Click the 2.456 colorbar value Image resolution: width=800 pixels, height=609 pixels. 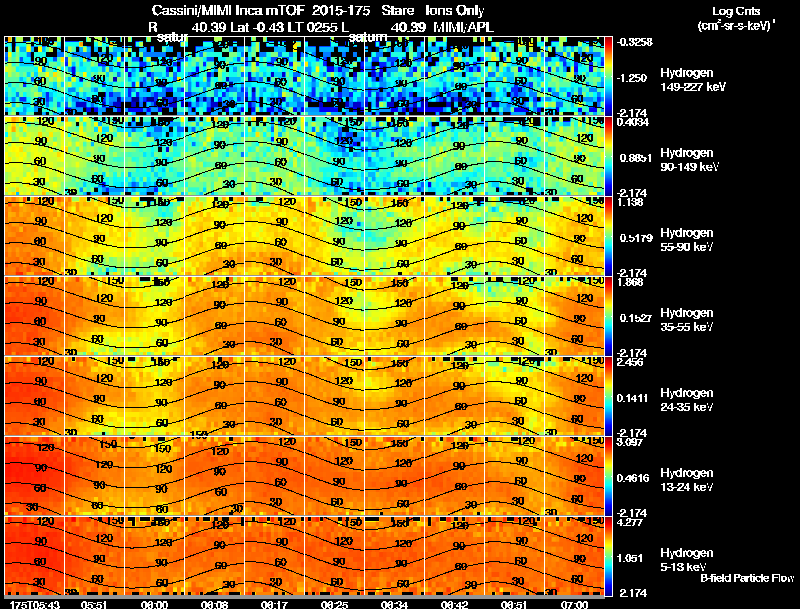click(x=630, y=363)
